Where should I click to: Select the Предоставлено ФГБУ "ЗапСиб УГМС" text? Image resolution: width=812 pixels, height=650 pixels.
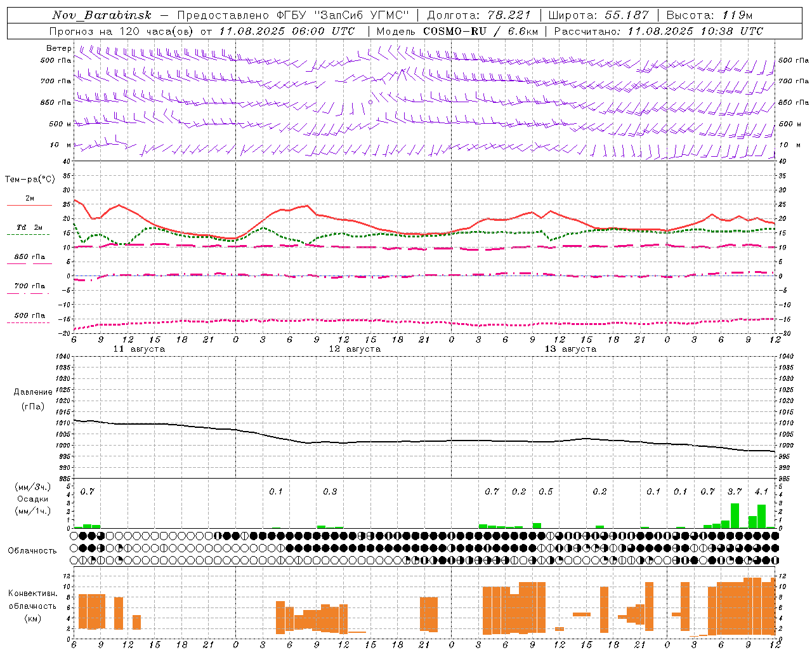coord(294,15)
